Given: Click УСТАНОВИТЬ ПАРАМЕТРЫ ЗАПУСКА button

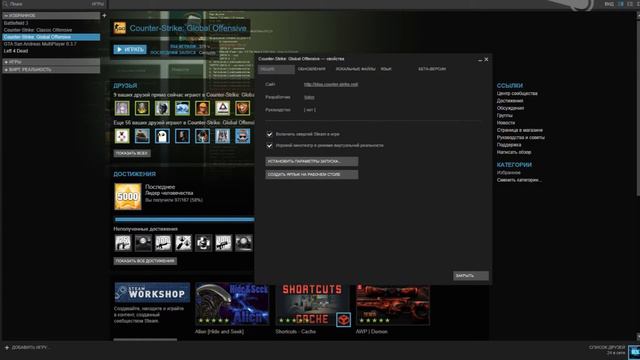Looking at the screenshot, I should pos(312,161).
